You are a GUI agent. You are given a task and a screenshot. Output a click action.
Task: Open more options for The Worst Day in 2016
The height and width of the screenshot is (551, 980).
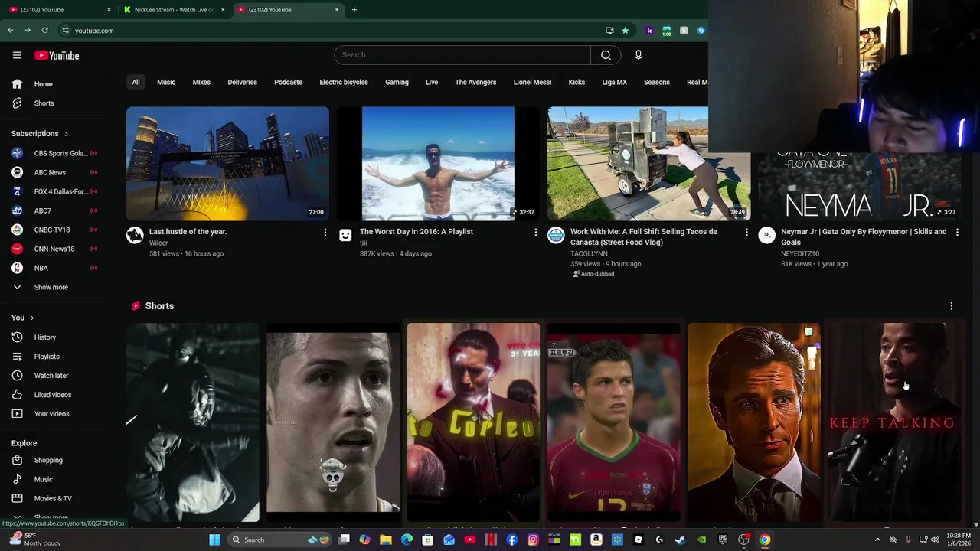tap(535, 232)
